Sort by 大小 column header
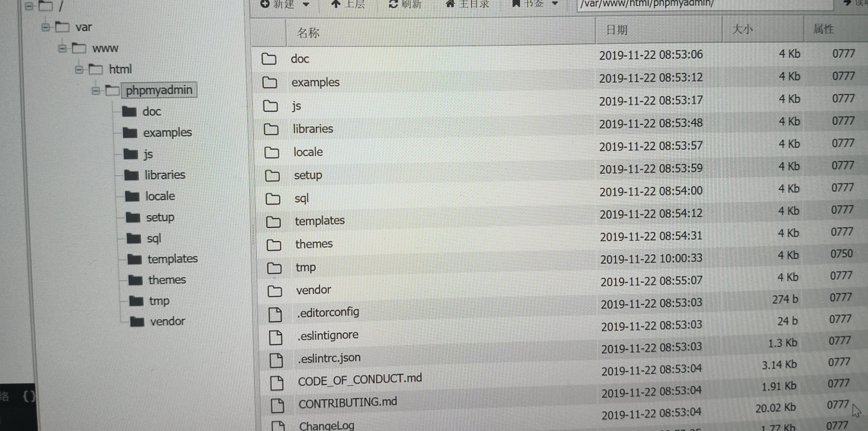868x431 pixels. click(x=742, y=29)
